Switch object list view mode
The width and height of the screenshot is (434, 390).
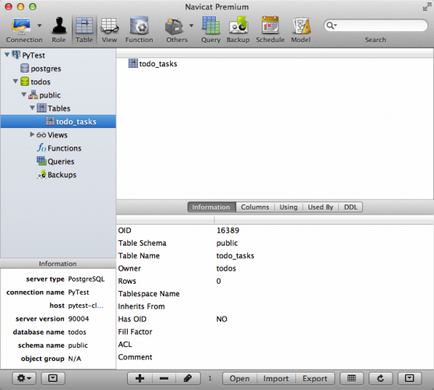352,378
